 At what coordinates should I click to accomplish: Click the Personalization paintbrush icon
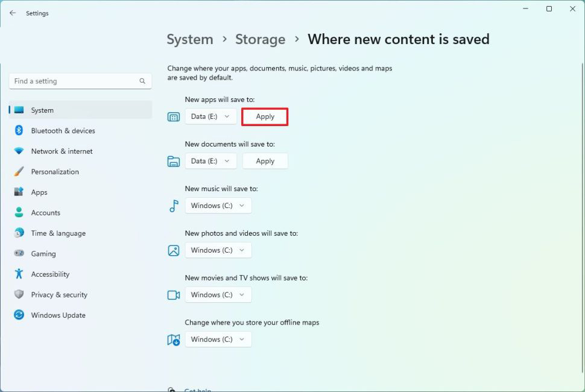tap(19, 172)
